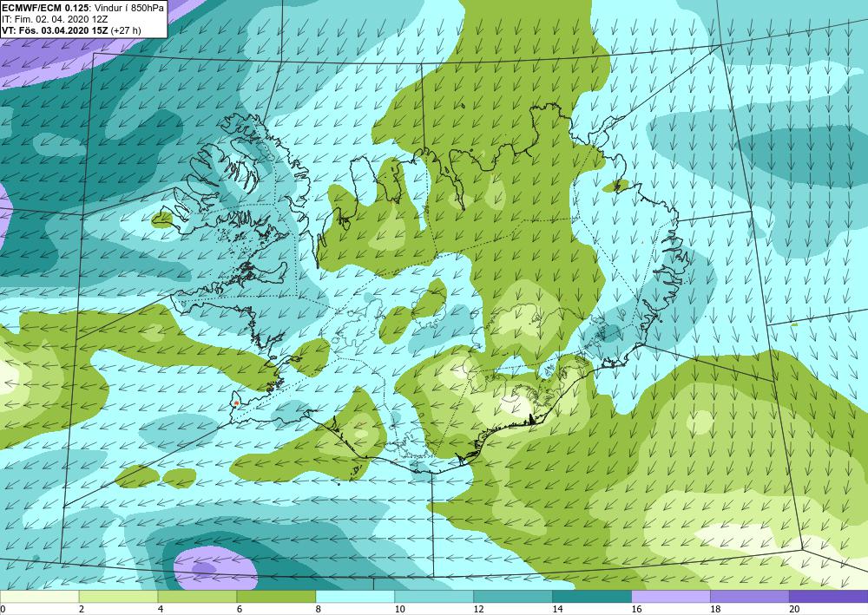
Task: Click the '(+27 h)' forecast offset text
Action: click(x=126, y=30)
